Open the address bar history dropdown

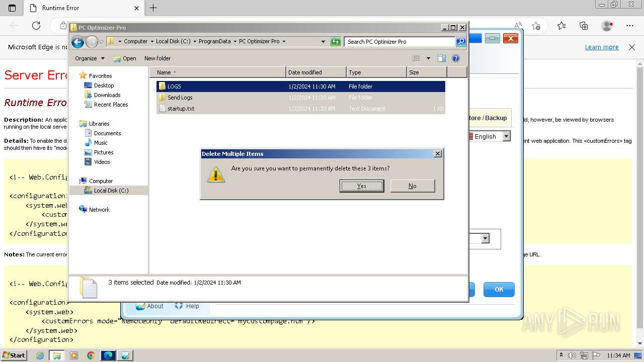pos(323,42)
